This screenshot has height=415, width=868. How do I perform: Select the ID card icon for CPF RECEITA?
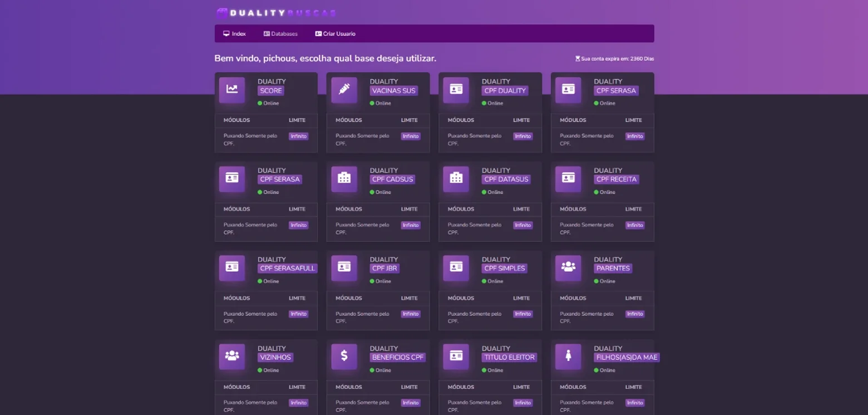coord(568,179)
